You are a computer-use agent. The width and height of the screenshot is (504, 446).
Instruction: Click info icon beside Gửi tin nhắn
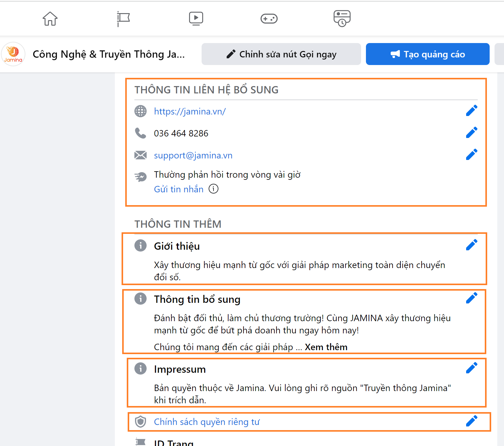(214, 189)
